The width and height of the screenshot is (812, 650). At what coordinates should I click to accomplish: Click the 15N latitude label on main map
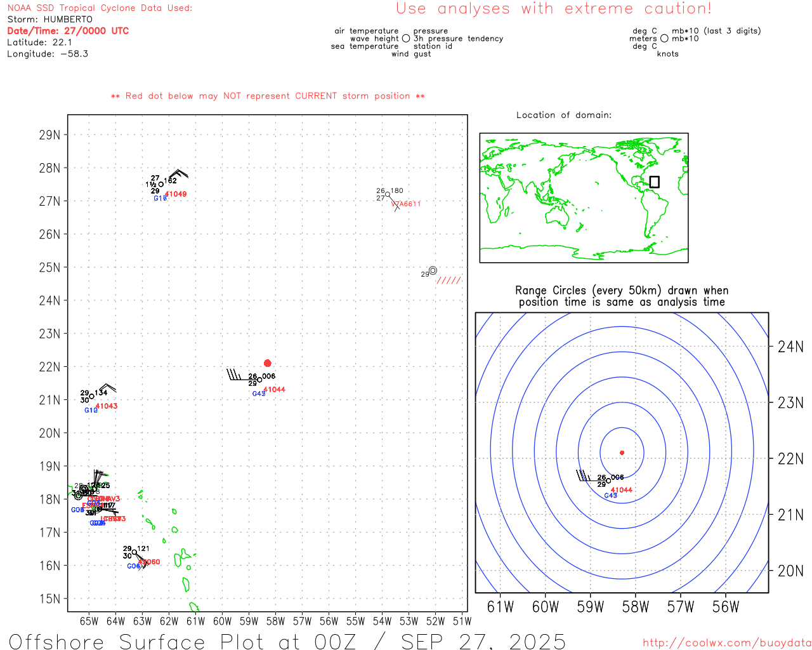pos(49,599)
